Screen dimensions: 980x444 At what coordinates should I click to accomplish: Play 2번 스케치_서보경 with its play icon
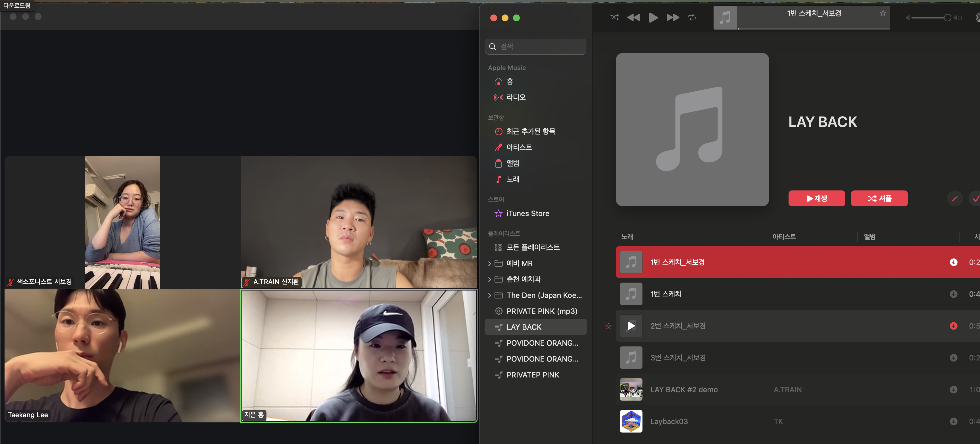click(x=631, y=326)
